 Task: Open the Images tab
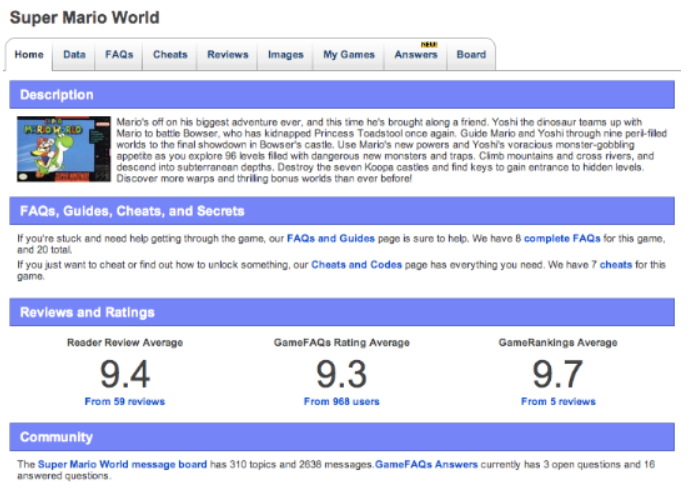286,55
